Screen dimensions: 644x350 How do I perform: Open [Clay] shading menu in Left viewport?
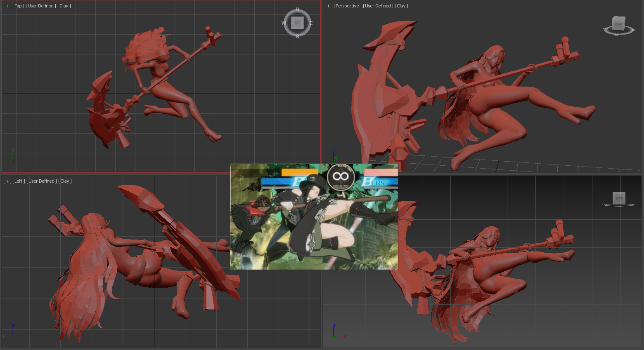coord(65,181)
